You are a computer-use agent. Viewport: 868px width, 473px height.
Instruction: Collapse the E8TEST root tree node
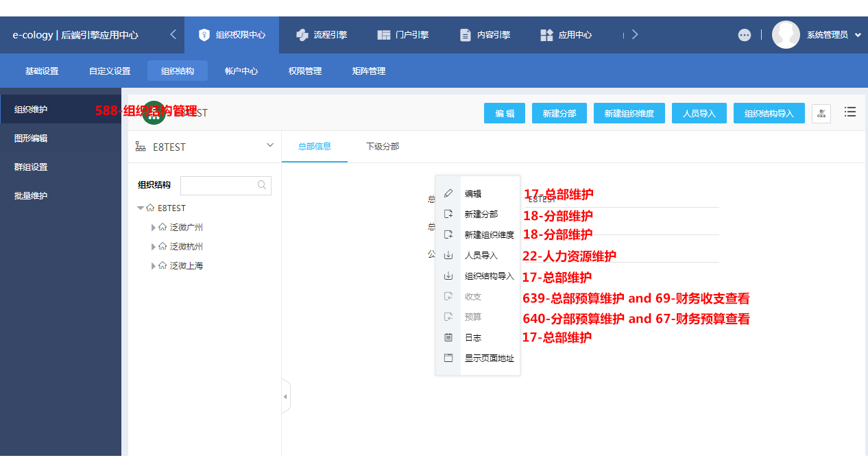tap(141, 208)
